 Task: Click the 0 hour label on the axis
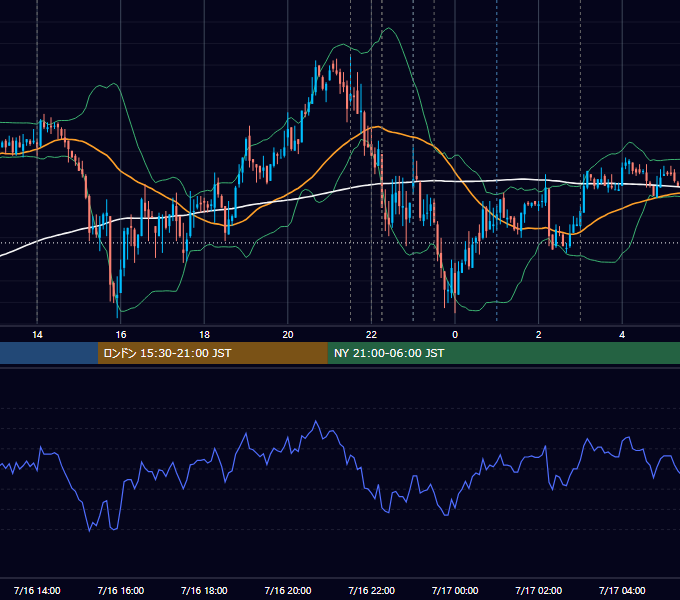click(x=455, y=335)
